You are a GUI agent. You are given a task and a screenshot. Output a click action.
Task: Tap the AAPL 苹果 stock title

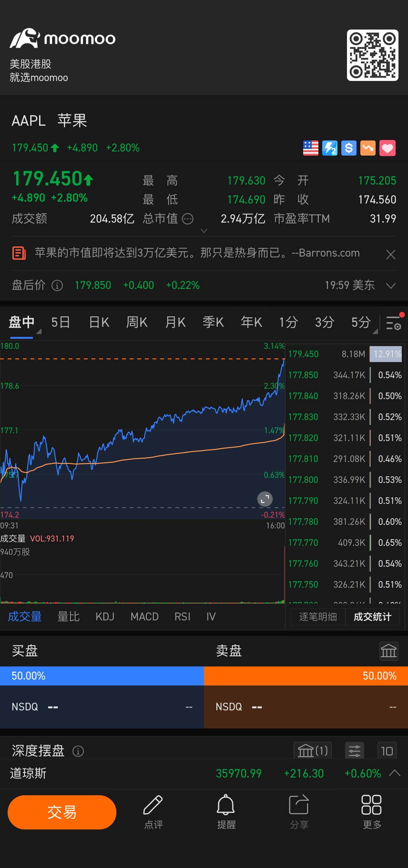click(49, 121)
